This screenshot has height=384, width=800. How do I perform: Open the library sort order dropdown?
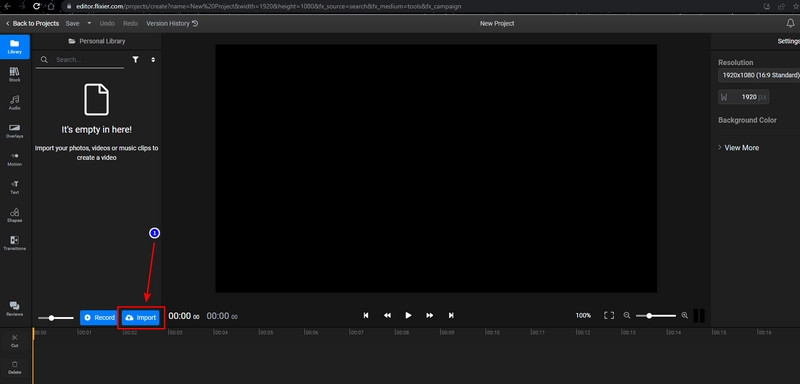(x=153, y=60)
